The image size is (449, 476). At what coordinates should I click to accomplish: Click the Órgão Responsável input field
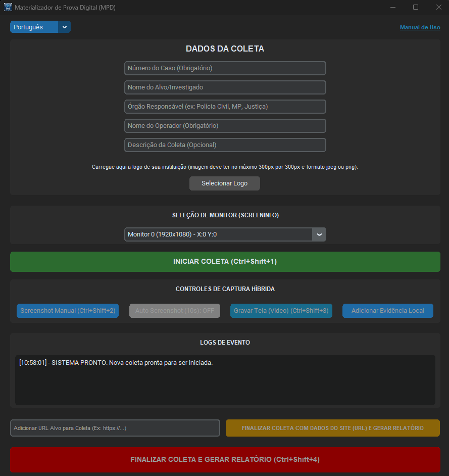(225, 107)
